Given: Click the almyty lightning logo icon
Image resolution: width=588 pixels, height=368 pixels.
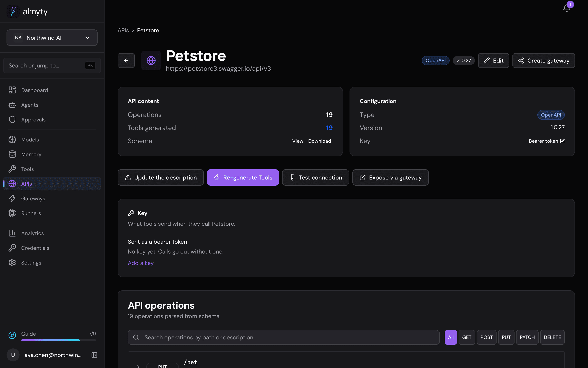Looking at the screenshot, I should coord(13,11).
